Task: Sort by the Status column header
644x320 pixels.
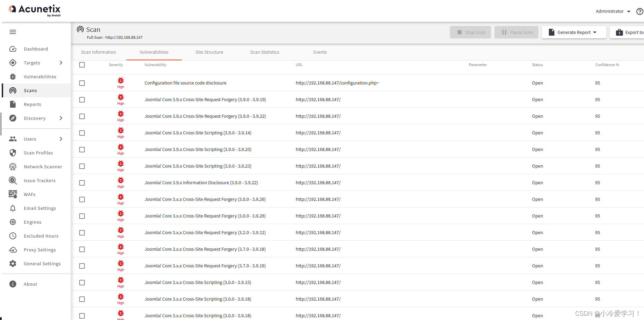Action: pyautogui.click(x=537, y=65)
